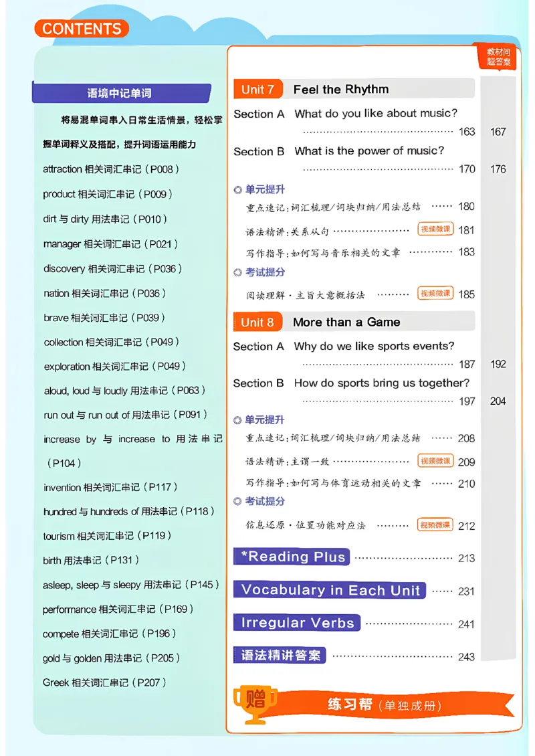Click page number 170
Image resolution: width=535 pixels, height=756 pixels.
pos(467,169)
